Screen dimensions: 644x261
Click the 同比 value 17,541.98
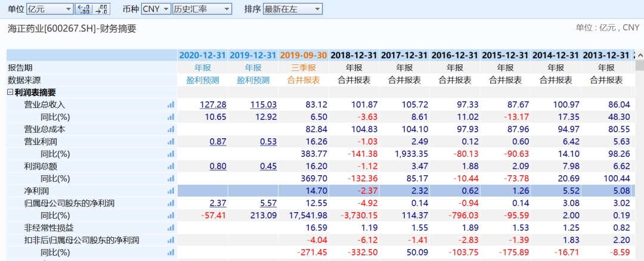tap(307, 216)
